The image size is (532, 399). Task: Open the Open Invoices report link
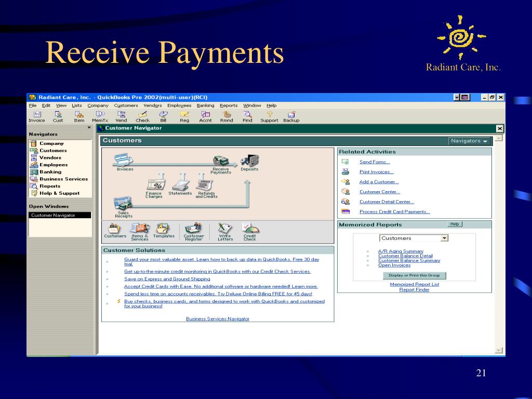coord(394,265)
